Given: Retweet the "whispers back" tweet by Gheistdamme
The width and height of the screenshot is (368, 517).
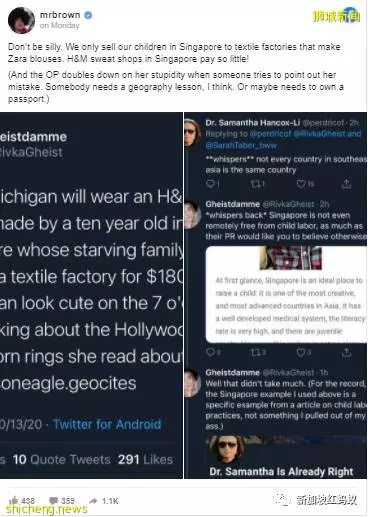Looking at the screenshot, I should 257,352.
